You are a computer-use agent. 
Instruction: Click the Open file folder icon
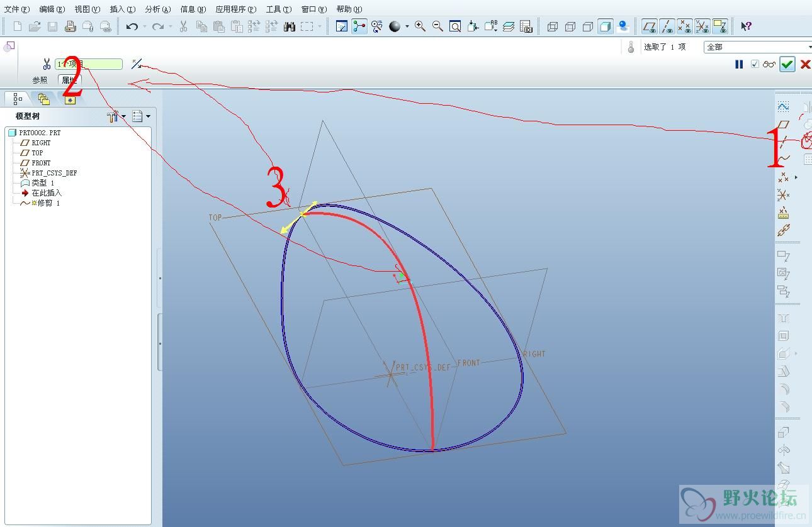(35, 26)
